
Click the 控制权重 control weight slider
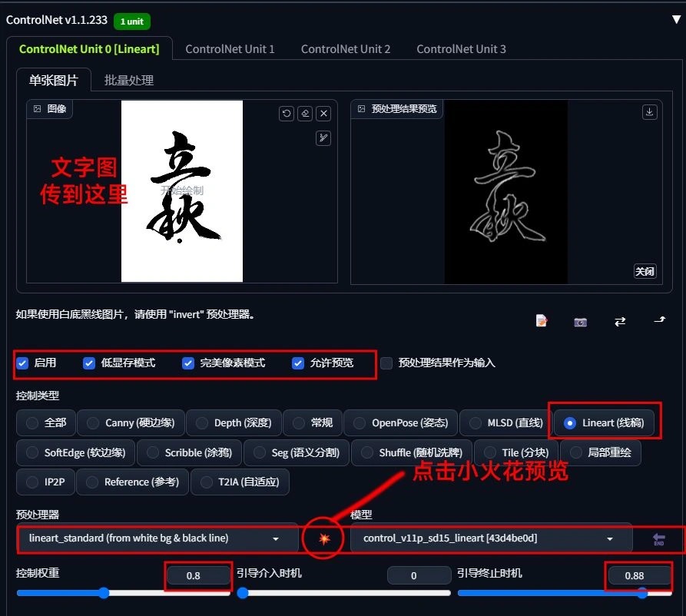pos(124,593)
